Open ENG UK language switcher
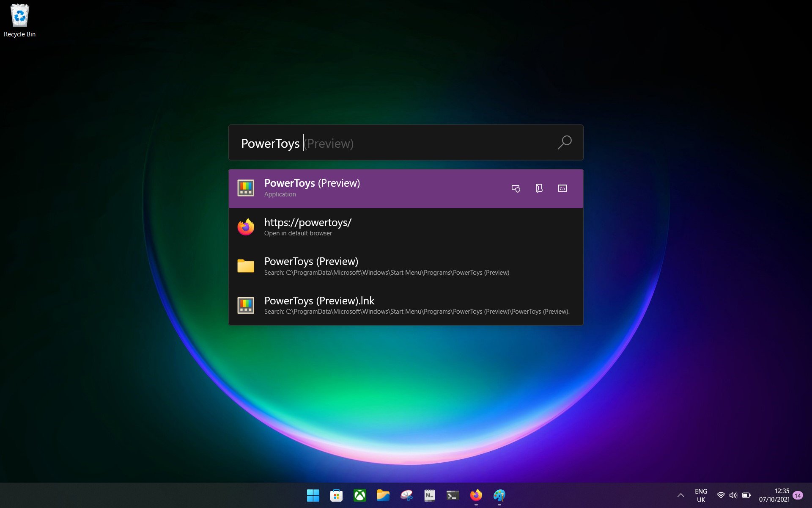Viewport: 812px width, 508px height. [x=701, y=495]
